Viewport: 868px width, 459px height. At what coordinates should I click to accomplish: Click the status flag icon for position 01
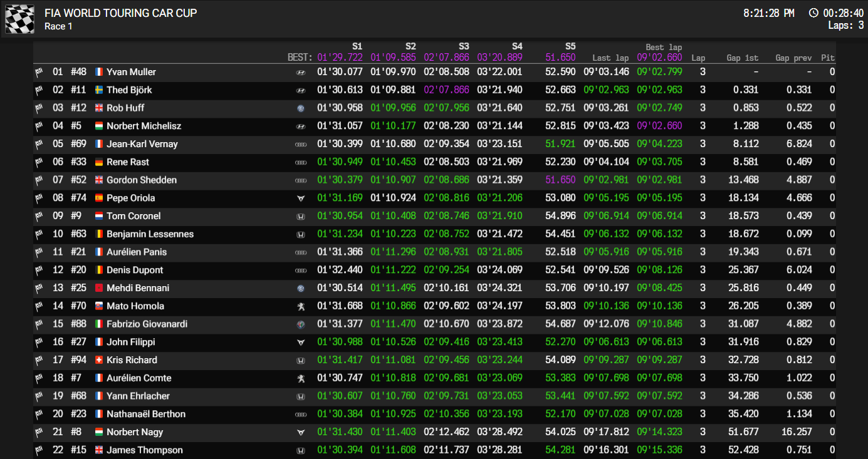tap(39, 72)
